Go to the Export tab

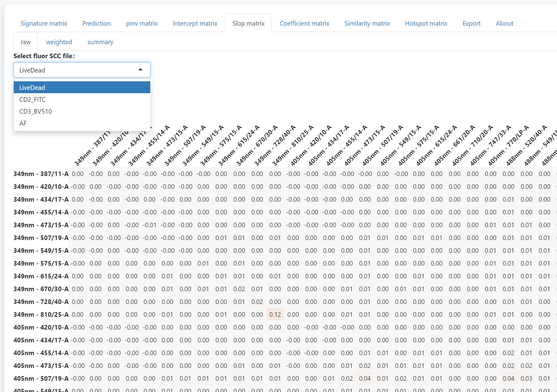[471, 23]
